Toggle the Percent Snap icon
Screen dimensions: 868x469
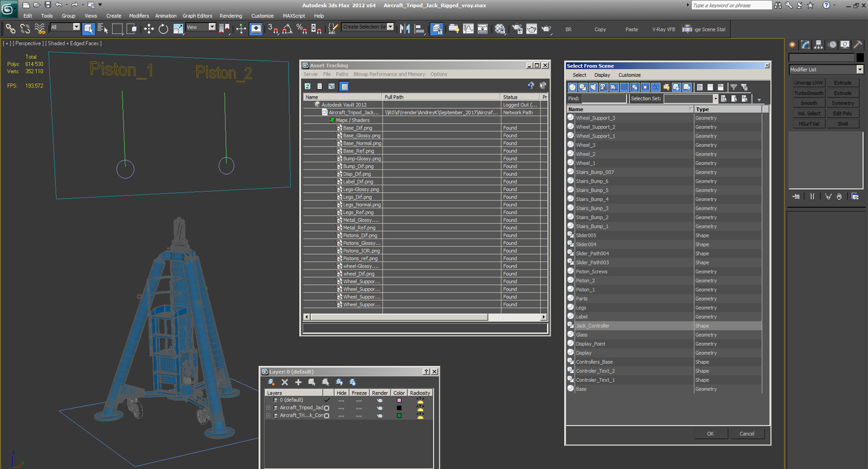[x=301, y=29]
